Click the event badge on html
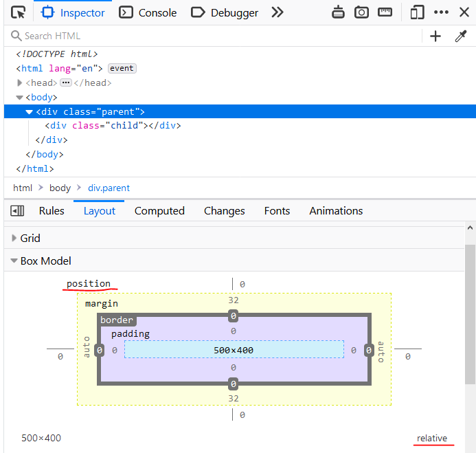Viewport: 476px width, 453px height. [x=122, y=69]
